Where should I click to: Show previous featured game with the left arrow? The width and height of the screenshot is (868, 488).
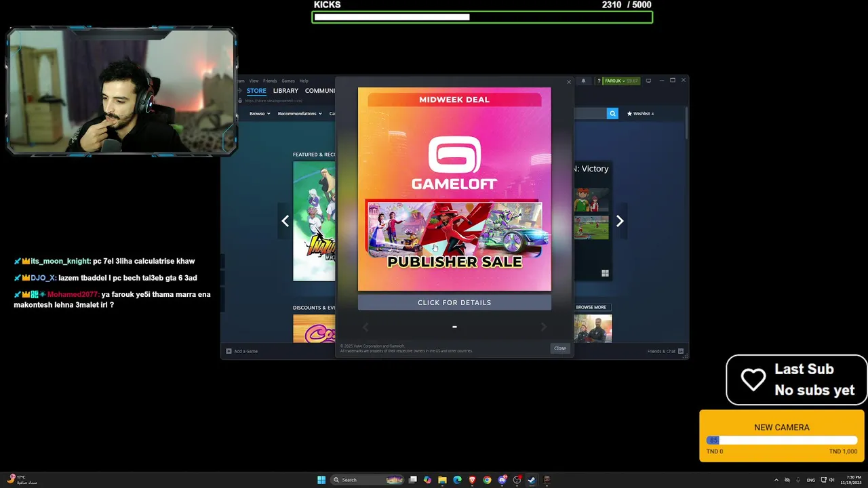[x=285, y=221]
